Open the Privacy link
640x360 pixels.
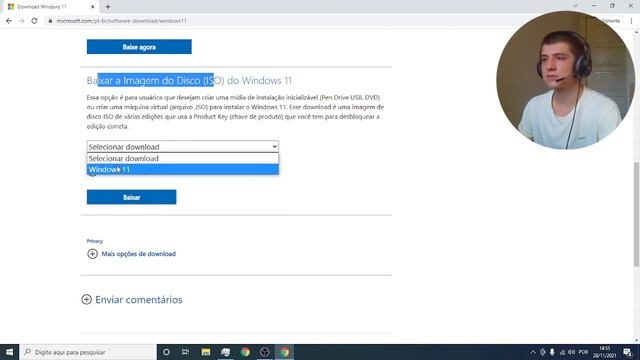tap(95, 241)
